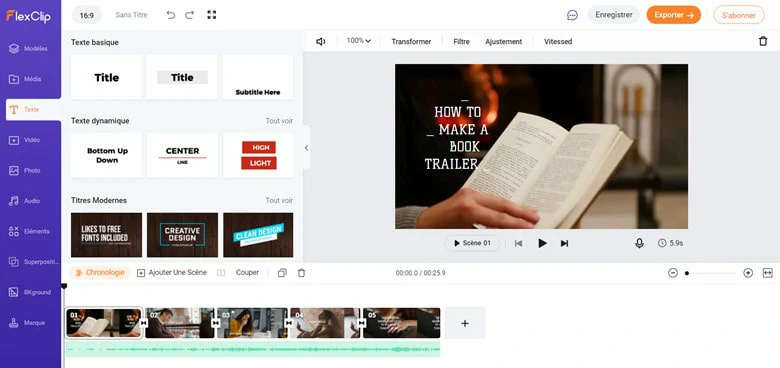Click Ajouter Une Scène
Viewport: 780px width, 368px height.
coord(172,273)
